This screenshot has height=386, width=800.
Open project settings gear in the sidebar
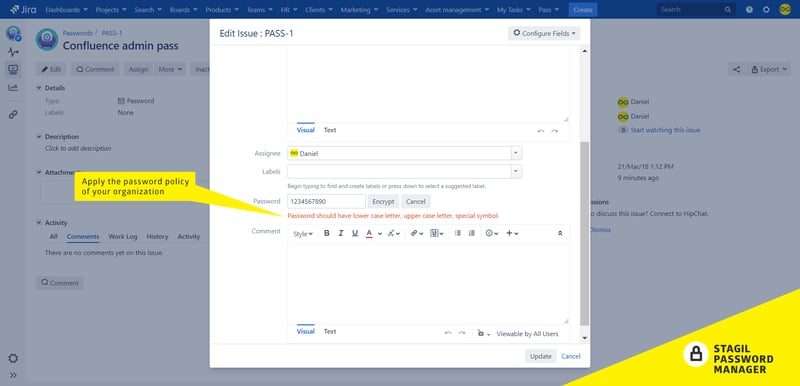coord(13,358)
